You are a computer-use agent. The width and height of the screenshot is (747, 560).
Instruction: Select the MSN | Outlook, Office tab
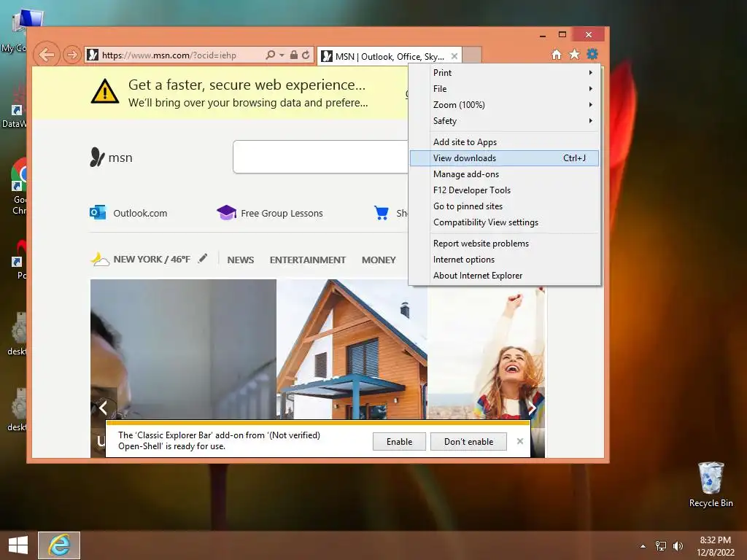point(390,56)
